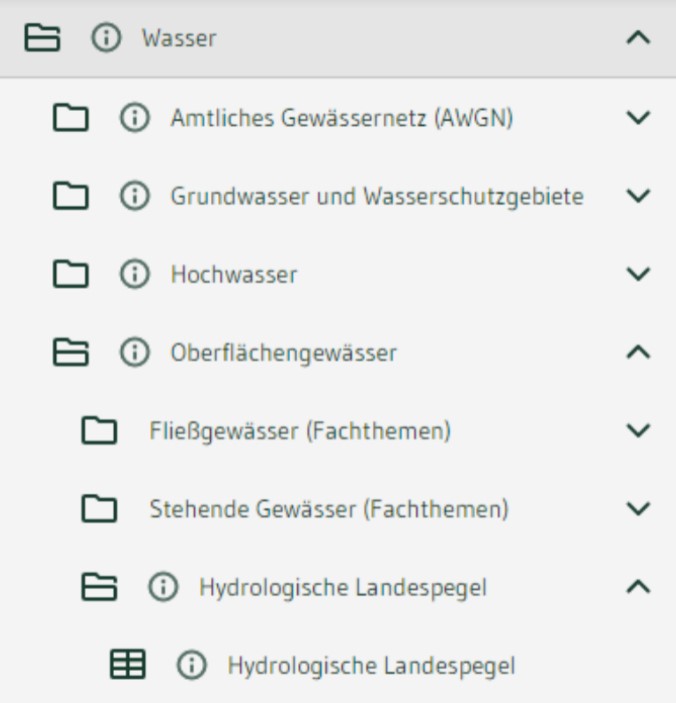
Task: Click the table layer icon for Hydrologische Landespegel
Action: click(127, 665)
